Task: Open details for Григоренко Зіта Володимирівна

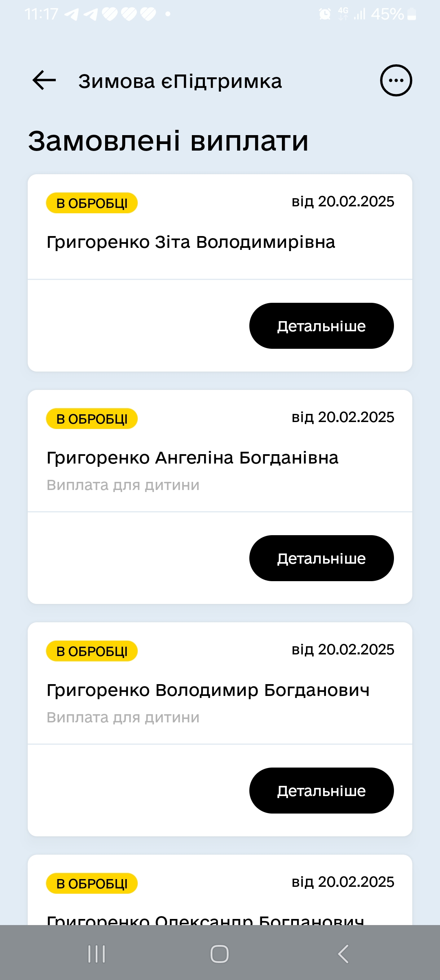Action: click(321, 326)
